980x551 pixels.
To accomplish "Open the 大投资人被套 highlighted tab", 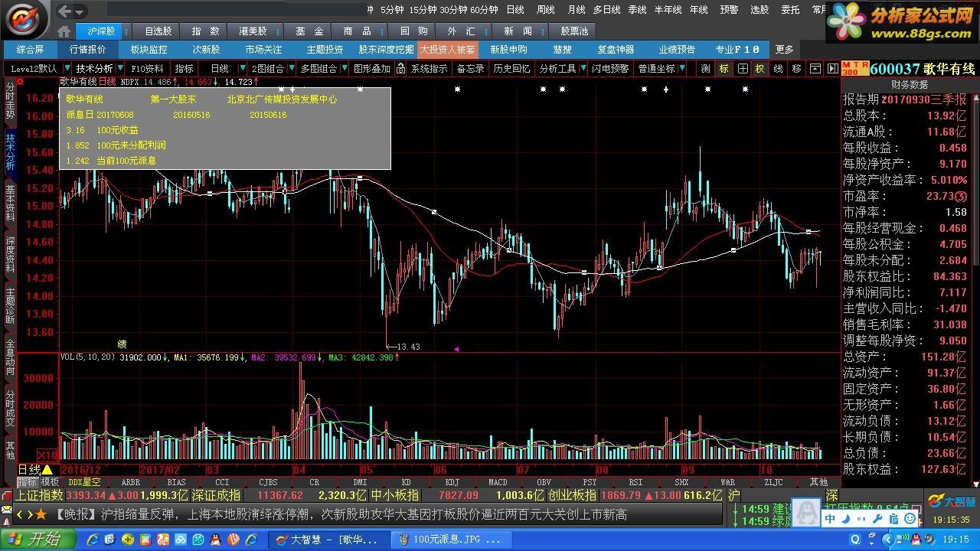I will pyautogui.click(x=448, y=49).
